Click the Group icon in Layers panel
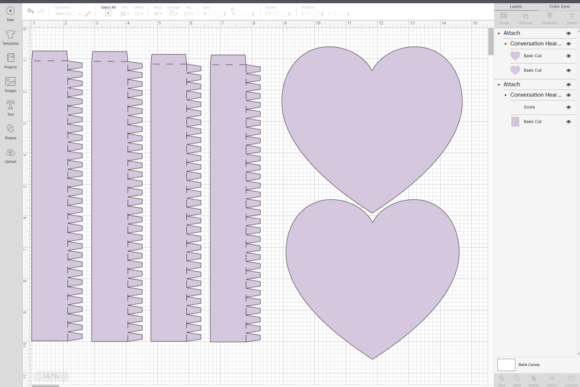The width and height of the screenshot is (580, 387). click(x=504, y=16)
